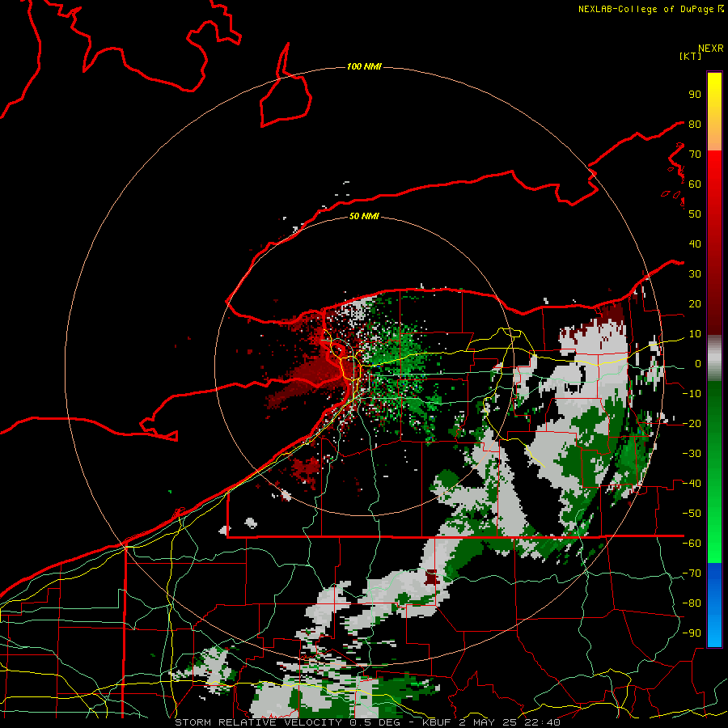
Task: Click the 100 NMI range ring label
Action: 364,66
